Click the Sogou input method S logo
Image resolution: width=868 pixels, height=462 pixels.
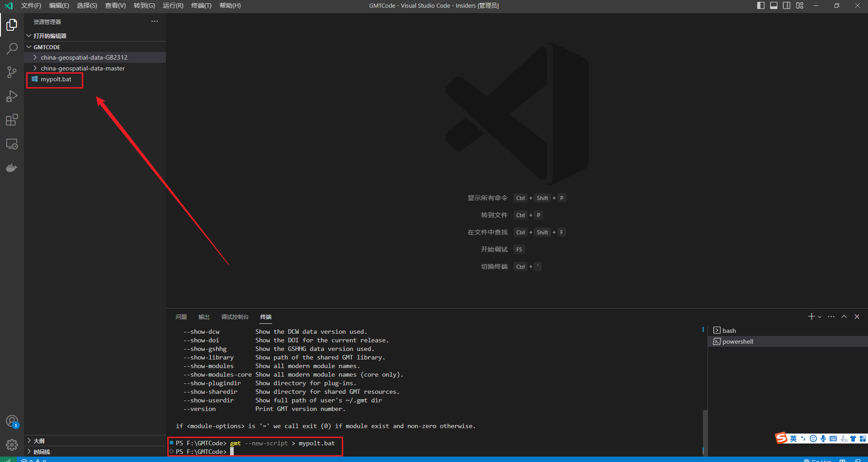click(781, 438)
